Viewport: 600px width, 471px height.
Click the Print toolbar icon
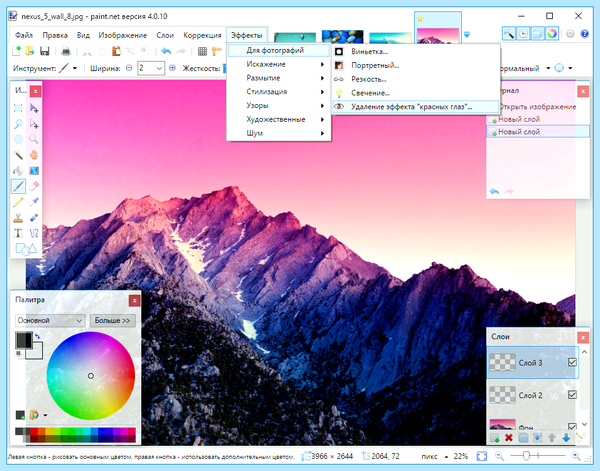pyautogui.click(x=66, y=51)
